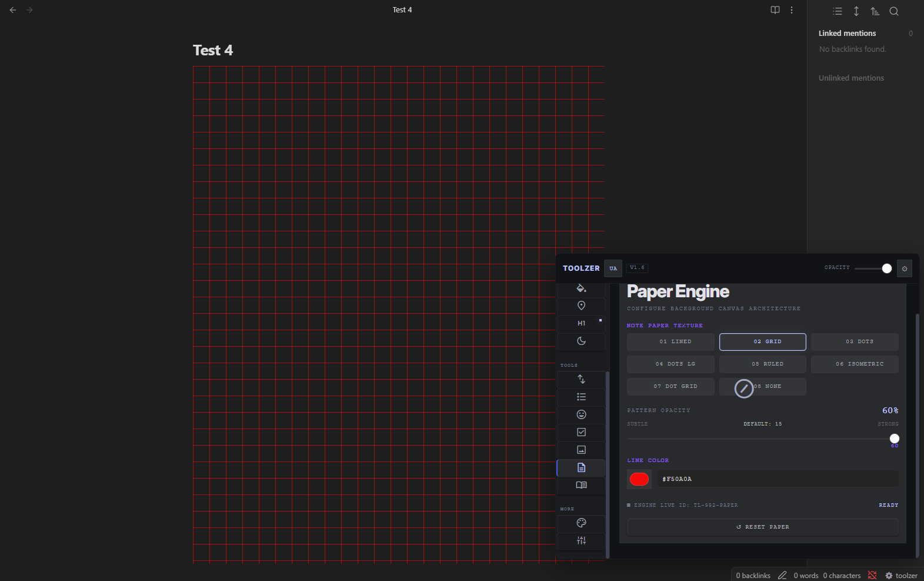This screenshot has height=581, width=924.
Task: Select the 04 Dots LG paper texture
Action: (671, 364)
